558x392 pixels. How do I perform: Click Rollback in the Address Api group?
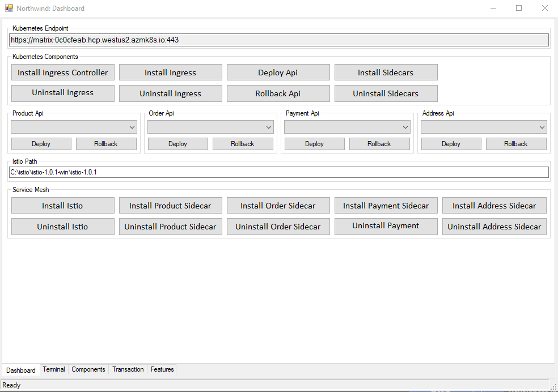coord(517,144)
